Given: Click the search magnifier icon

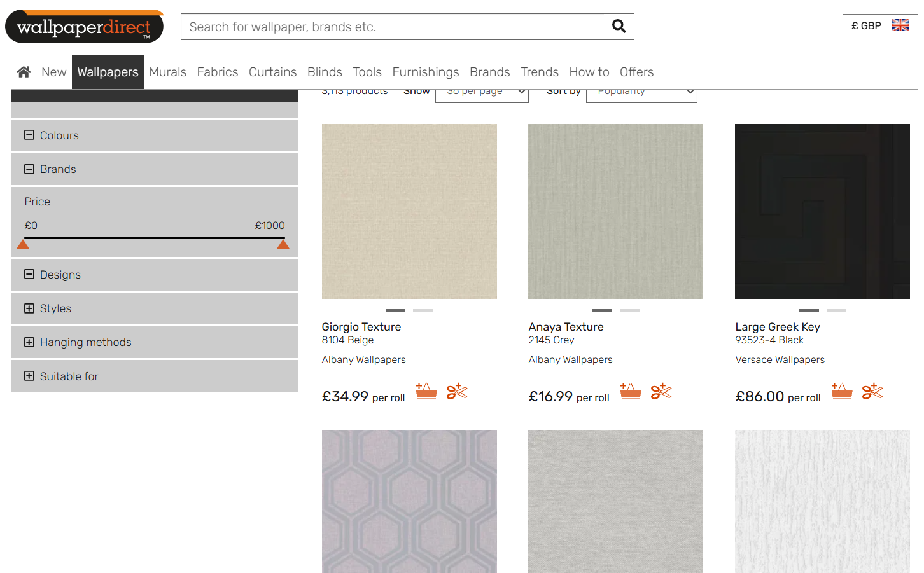Looking at the screenshot, I should pos(619,26).
